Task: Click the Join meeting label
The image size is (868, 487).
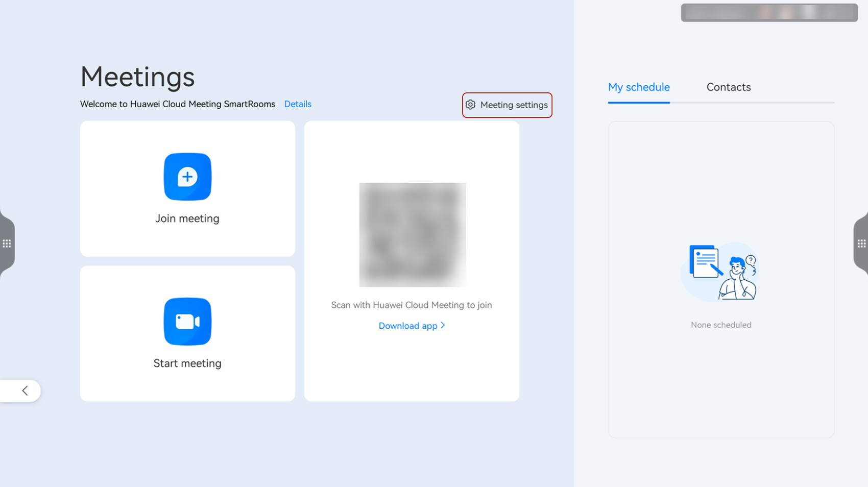Action: coord(187,218)
